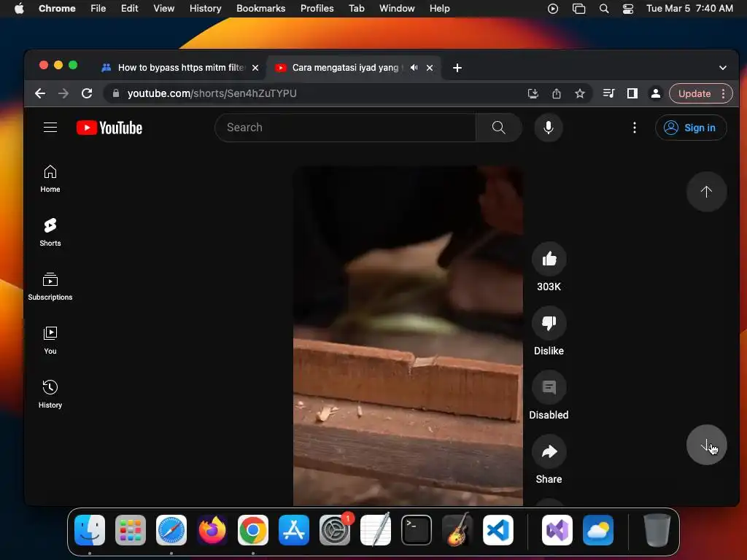Open Subscriptions in sidebar

coord(50,286)
